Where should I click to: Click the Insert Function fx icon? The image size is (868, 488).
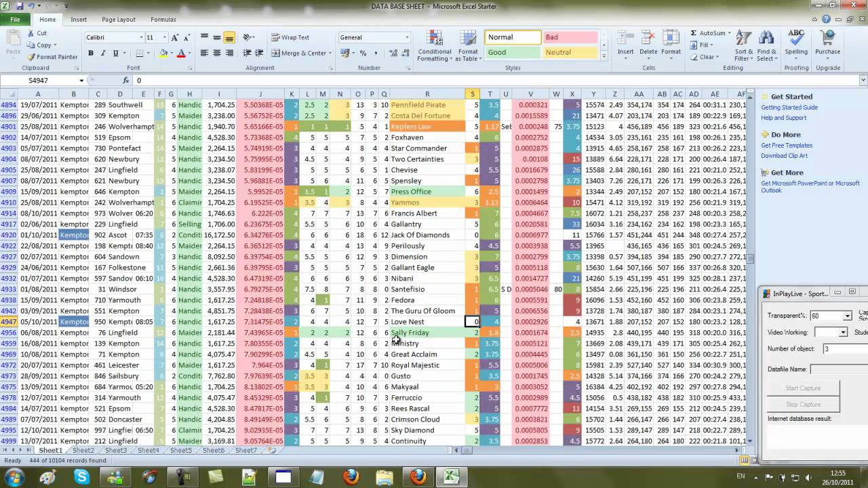(x=125, y=81)
